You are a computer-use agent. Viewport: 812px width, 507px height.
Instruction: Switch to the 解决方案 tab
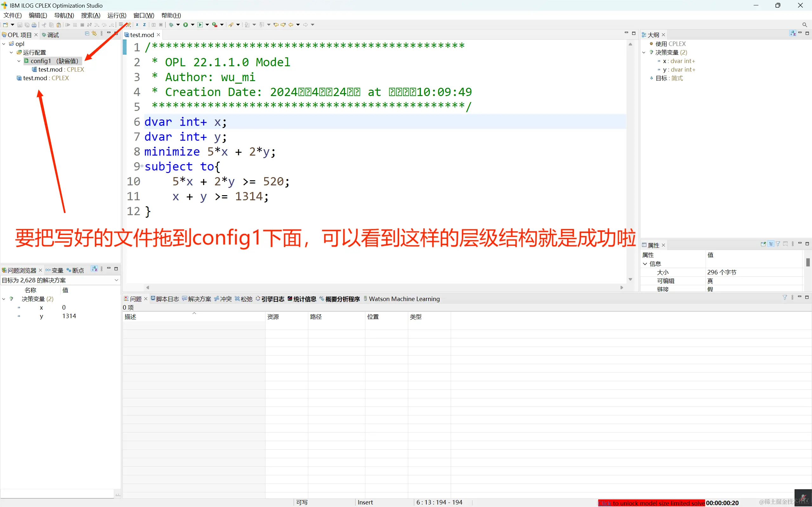[x=199, y=299]
